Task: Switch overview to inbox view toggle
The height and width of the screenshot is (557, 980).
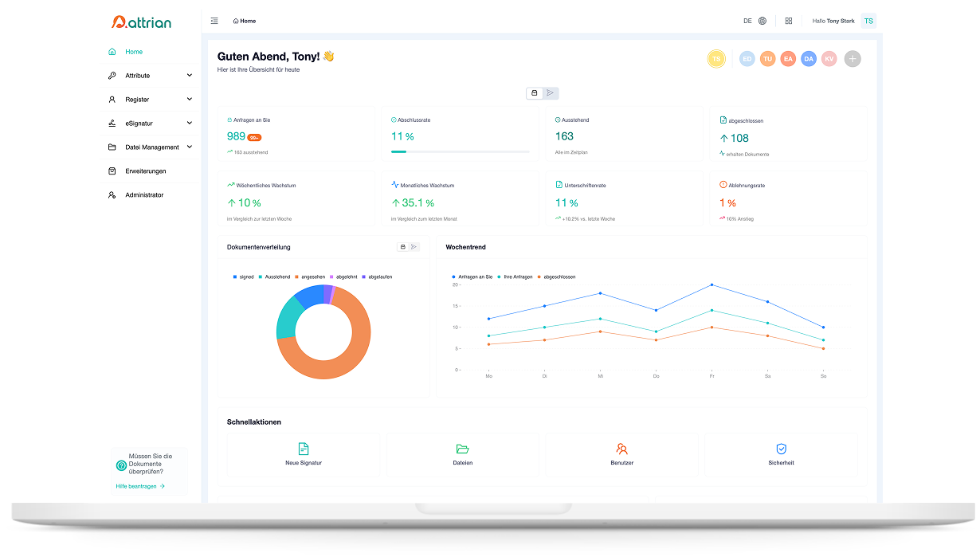Action: point(535,93)
